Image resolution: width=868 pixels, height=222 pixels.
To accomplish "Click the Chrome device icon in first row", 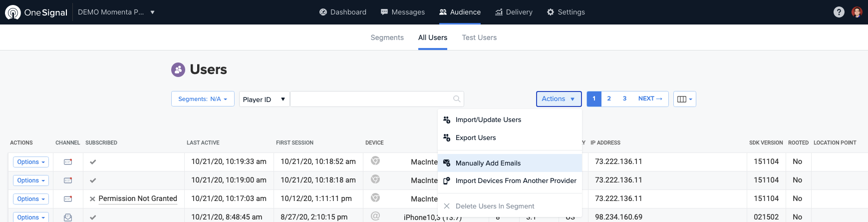I will [x=375, y=161].
